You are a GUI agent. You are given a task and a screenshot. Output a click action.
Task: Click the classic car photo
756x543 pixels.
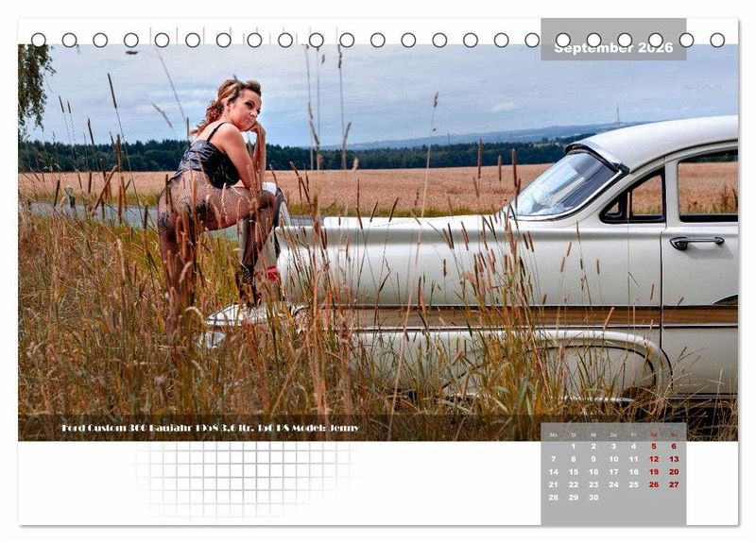(378, 243)
